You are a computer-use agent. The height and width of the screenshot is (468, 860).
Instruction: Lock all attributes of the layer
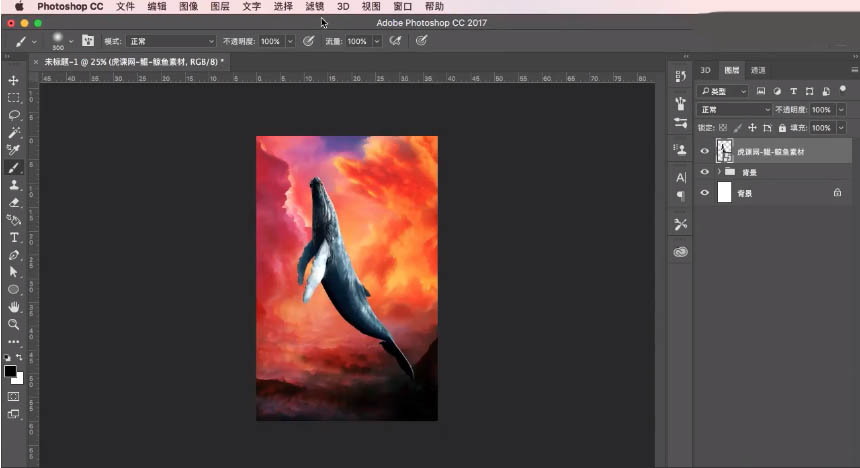pyautogui.click(x=782, y=128)
